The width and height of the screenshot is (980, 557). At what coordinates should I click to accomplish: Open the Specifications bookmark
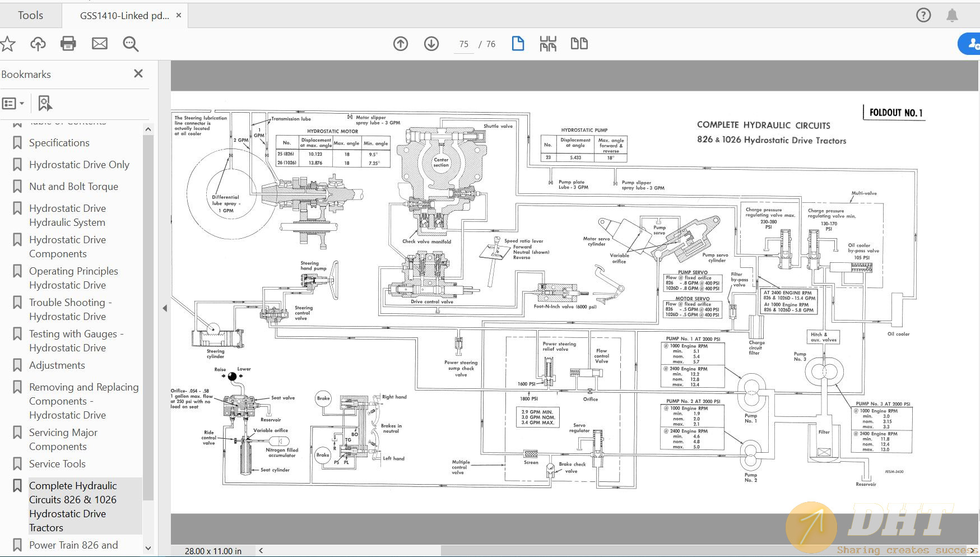[x=59, y=143]
